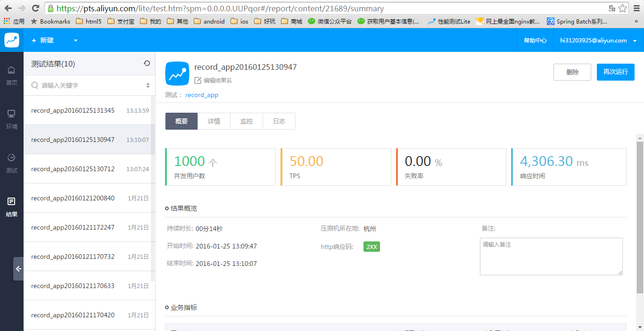This screenshot has height=331, width=644.
Task: Click the 备注 notes text area
Action: pos(551,257)
